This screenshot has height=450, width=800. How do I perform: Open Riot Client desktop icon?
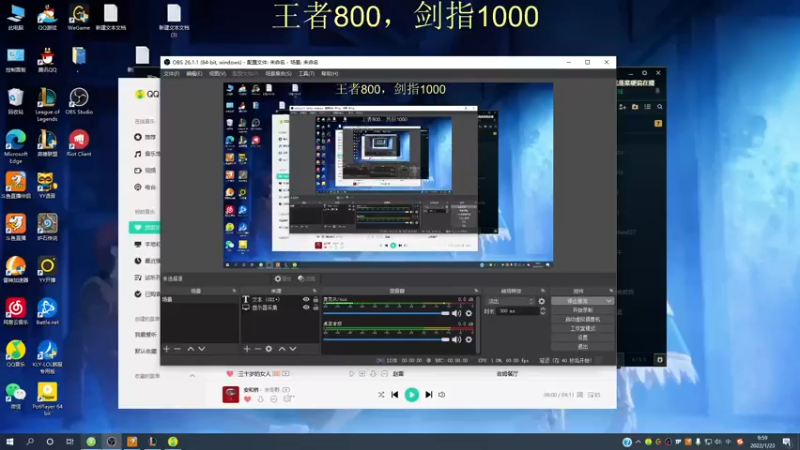pyautogui.click(x=79, y=143)
